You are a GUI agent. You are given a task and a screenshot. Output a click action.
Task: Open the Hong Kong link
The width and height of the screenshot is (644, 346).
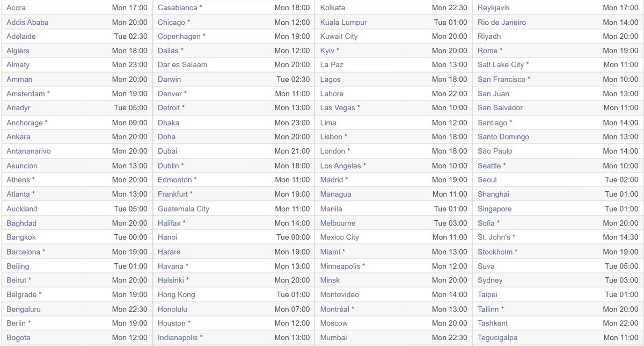point(177,294)
